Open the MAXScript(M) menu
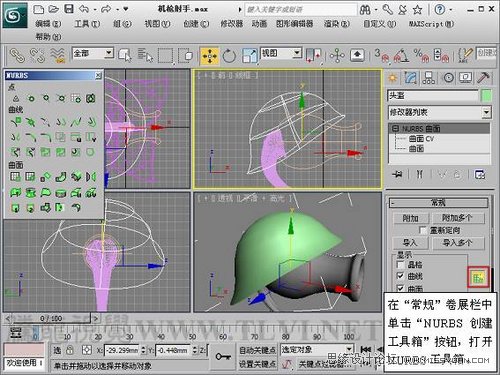Viewport: 500px width, 375px height. click(x=431, y=24)
